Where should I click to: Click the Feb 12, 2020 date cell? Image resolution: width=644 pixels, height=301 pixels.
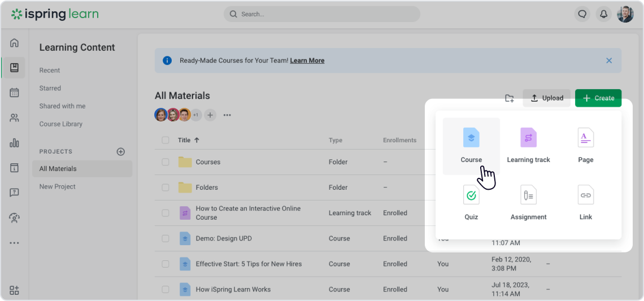[x=512, y=264]
